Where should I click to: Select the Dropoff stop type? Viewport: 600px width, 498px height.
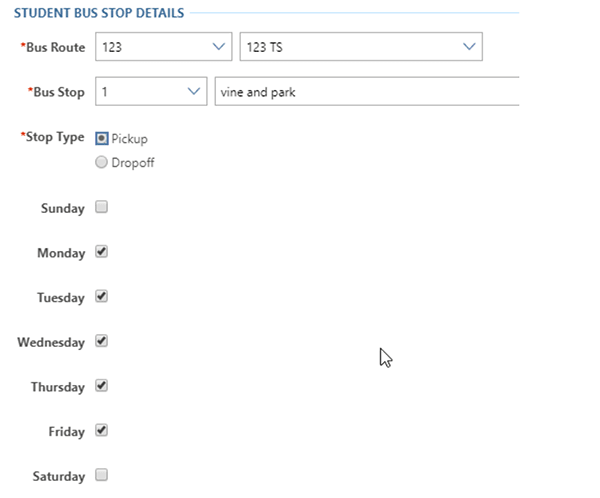(x=101, y=162)
